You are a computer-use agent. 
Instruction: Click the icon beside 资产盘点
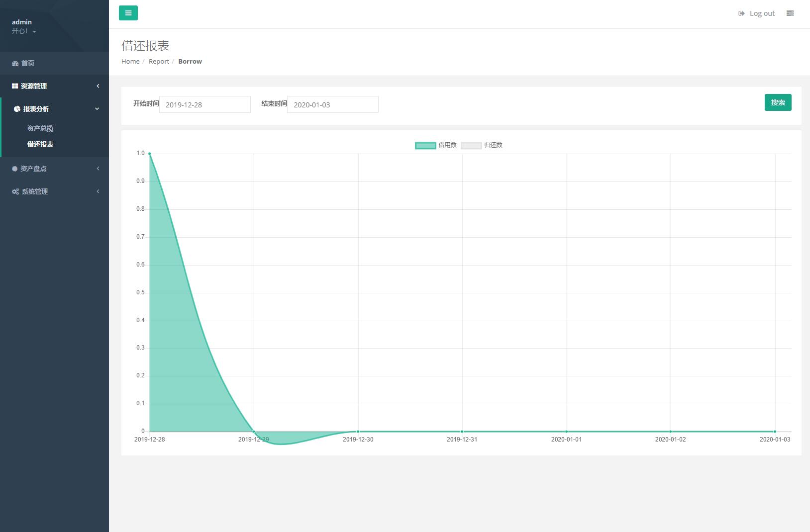click(x=15, y=169)
